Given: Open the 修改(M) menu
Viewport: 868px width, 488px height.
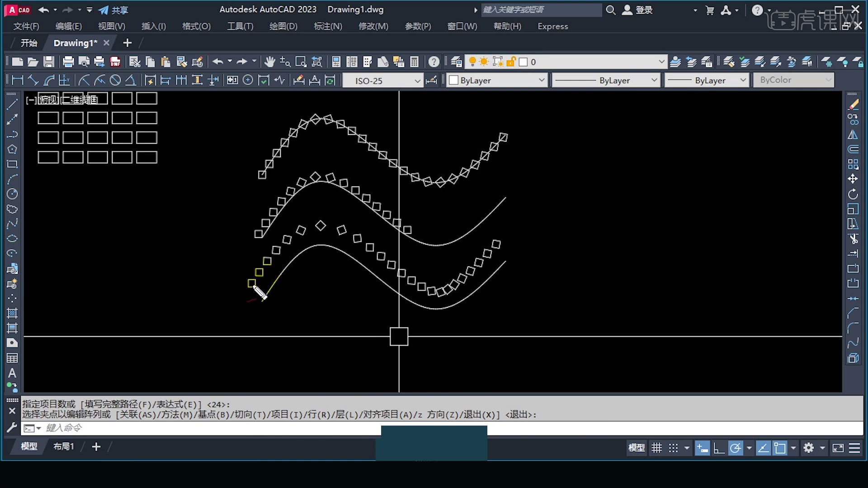Looking at the screenshot, I should coord(373,26).
